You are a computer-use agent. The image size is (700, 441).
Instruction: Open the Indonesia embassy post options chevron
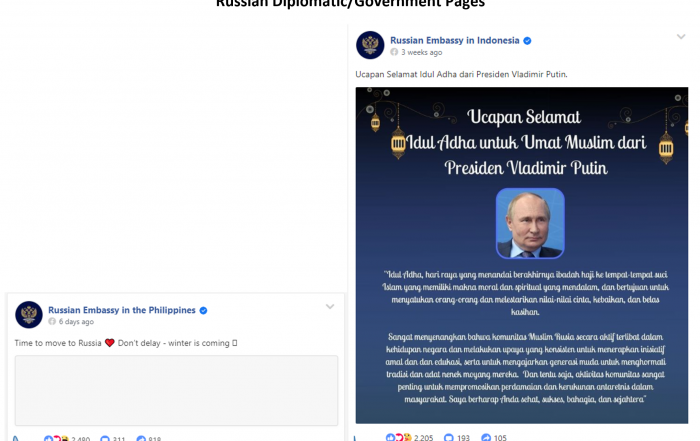point(681,37)
